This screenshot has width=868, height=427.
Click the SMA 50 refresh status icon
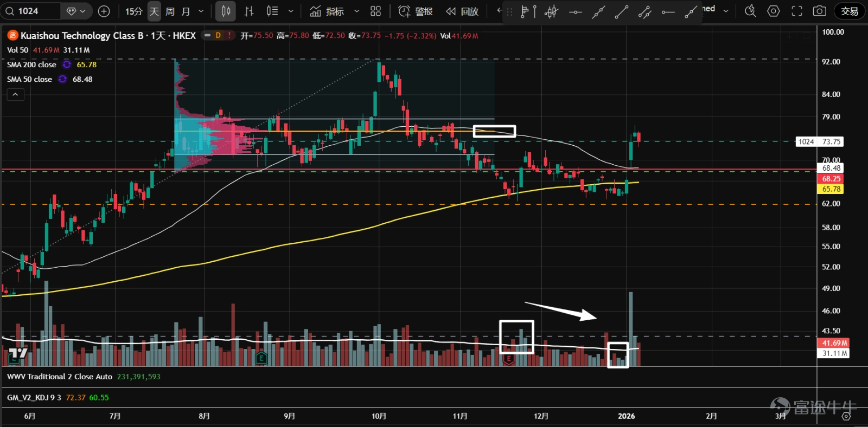pyautogui.click(x=62, y=79)
